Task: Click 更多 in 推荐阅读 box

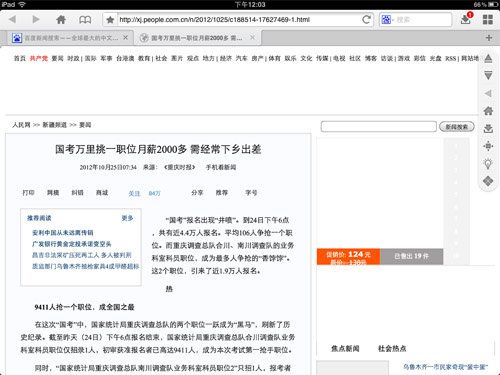Action: (x=127, y=218)
